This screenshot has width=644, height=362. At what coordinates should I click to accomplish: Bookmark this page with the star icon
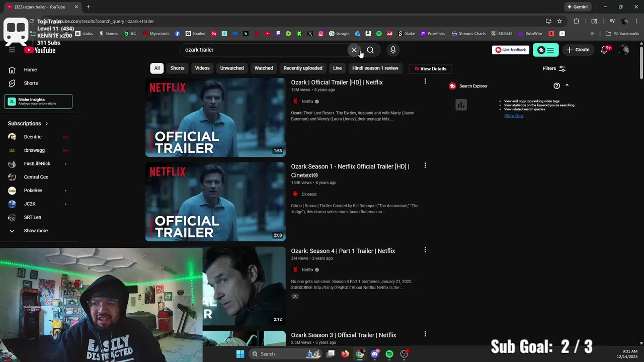coord(559,21)
